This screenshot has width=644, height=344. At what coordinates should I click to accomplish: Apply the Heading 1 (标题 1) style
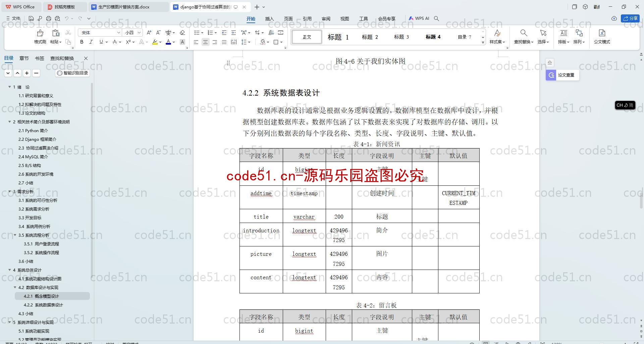tap(338, 37)
